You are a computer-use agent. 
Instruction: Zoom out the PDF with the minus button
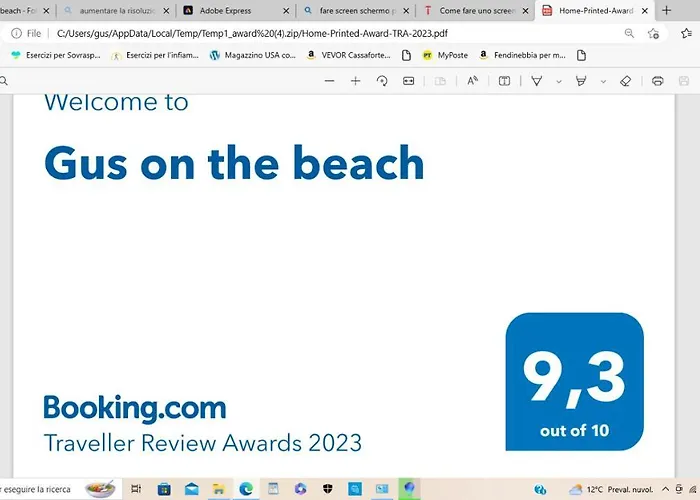[329, 81]
